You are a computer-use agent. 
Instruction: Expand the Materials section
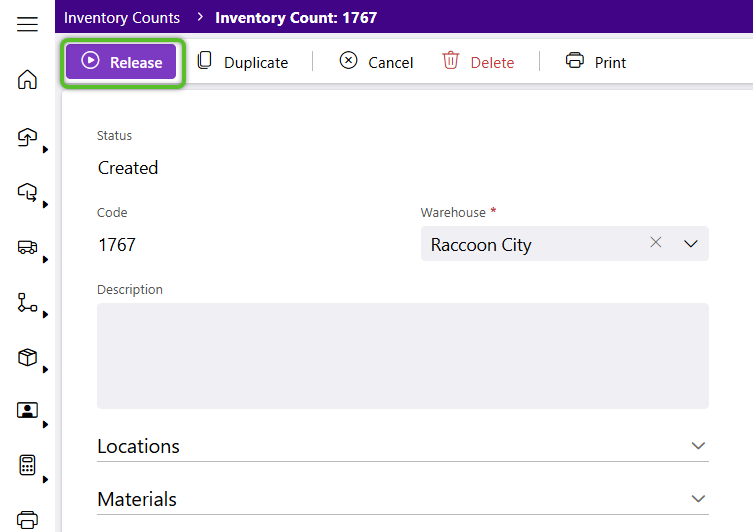[402, 499]
